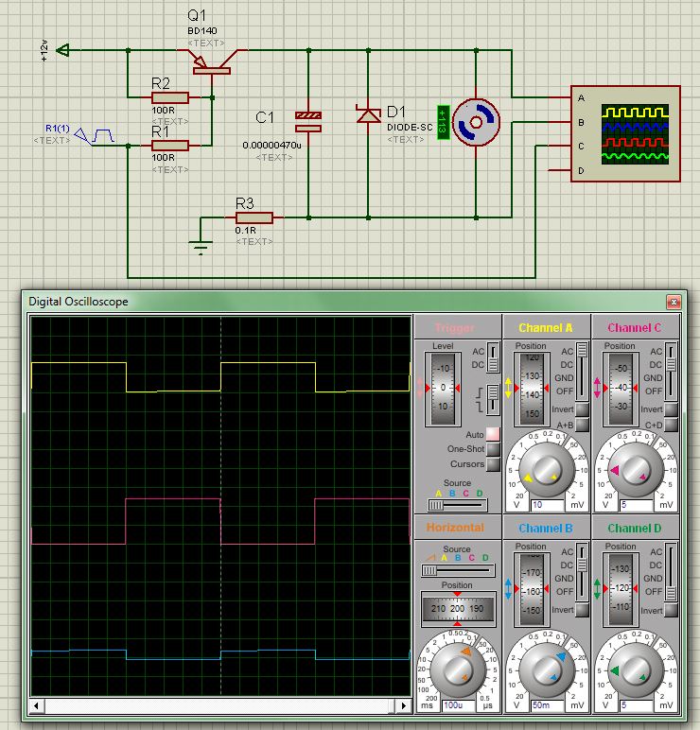The width and height of the screenshot is (700, 730).
Task: Click capacitor C1 symbol
Action: point(308,121)
